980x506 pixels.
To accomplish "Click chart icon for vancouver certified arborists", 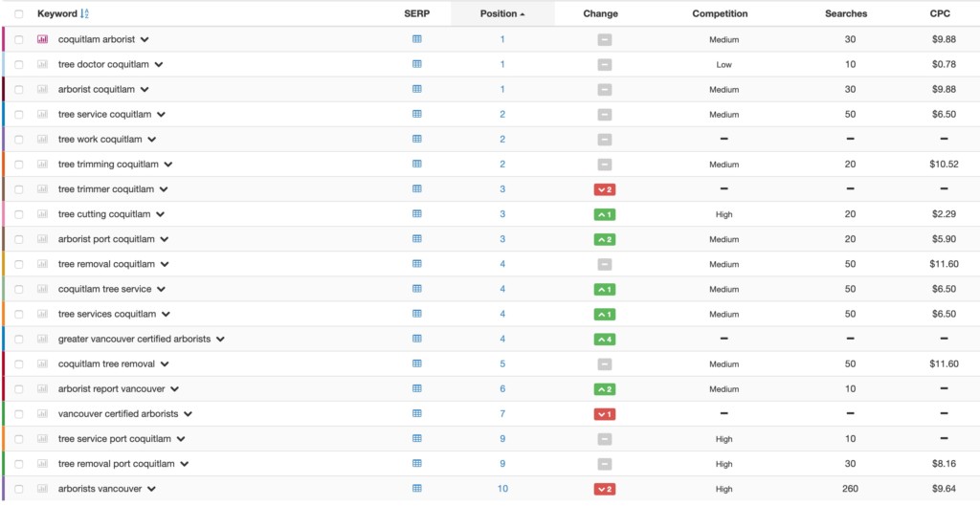I will pyautogui.click(x=42, y=414).
